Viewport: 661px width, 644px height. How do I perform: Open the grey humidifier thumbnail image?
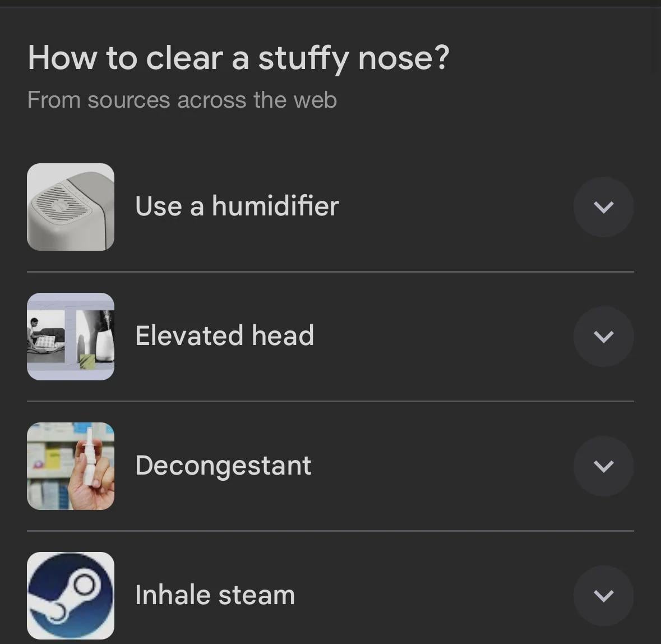71,207
